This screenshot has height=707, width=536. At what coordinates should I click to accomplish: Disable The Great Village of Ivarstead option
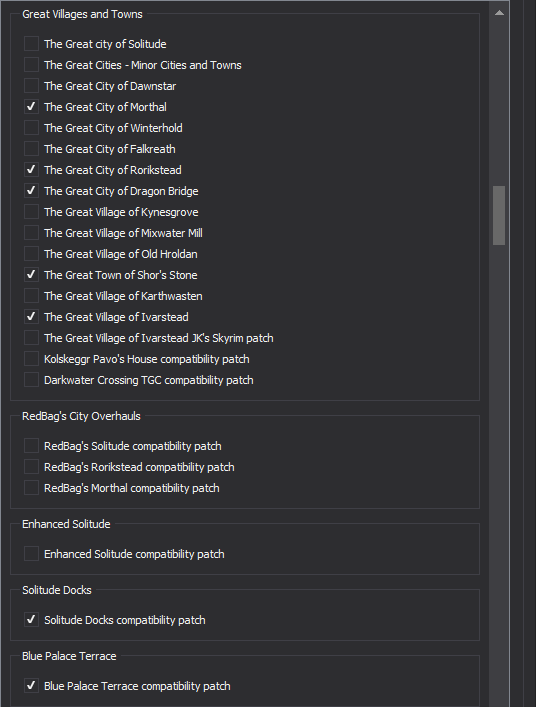pyautogui.click(x=31, y=317)
